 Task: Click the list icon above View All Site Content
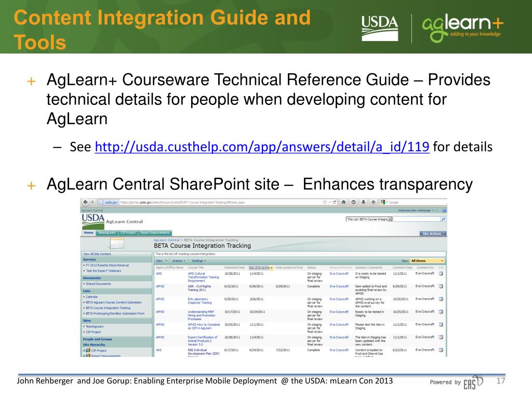click(117, 244)
